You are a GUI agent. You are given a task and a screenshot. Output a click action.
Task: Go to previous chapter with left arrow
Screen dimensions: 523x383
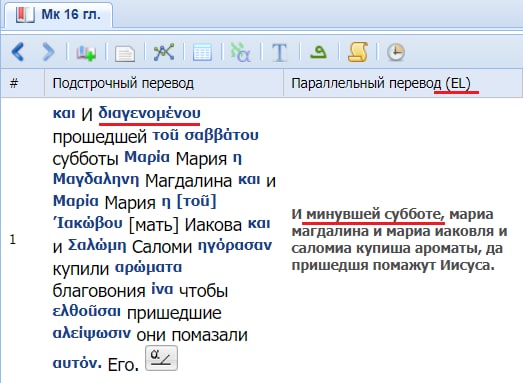click(x=18, y=52)
